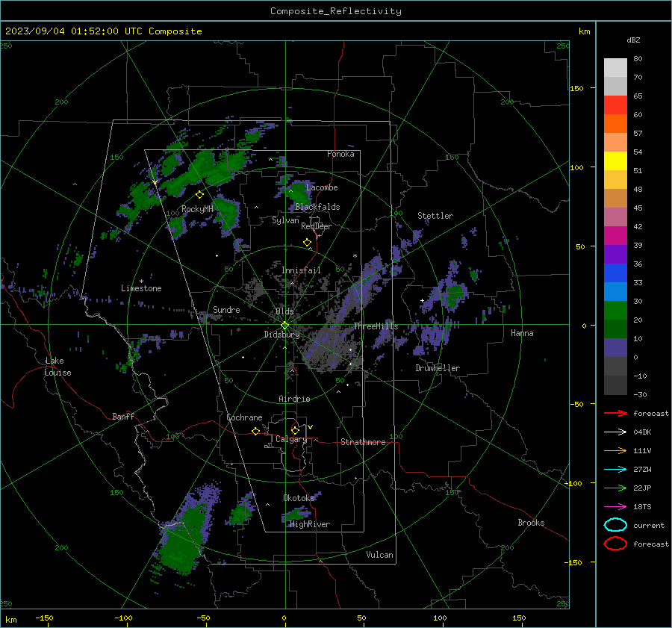Click the dBZ legend heading
This screenshot has width=672, height=628.
pos(633,40)
